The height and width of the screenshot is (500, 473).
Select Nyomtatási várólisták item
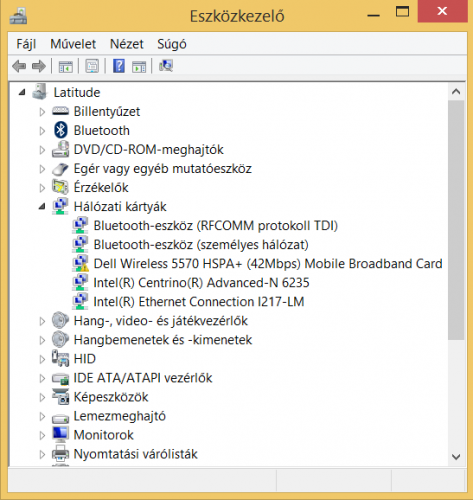tap(135, 454)
